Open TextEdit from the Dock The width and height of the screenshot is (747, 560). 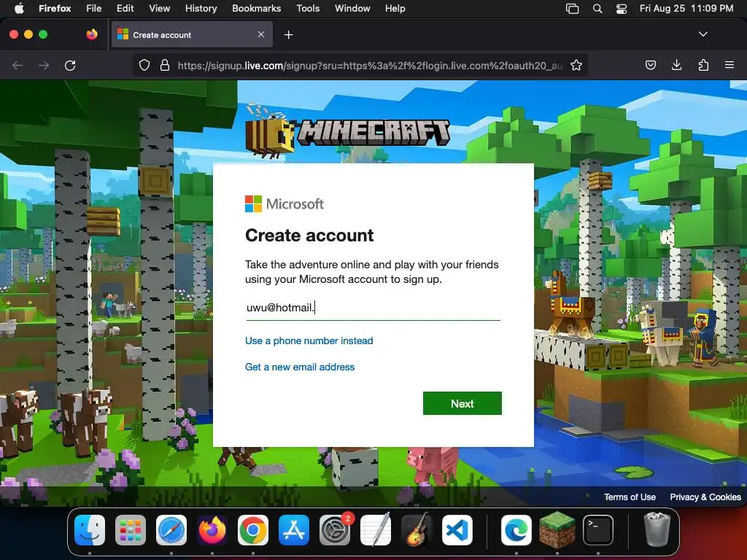click(x=376, y=530)
